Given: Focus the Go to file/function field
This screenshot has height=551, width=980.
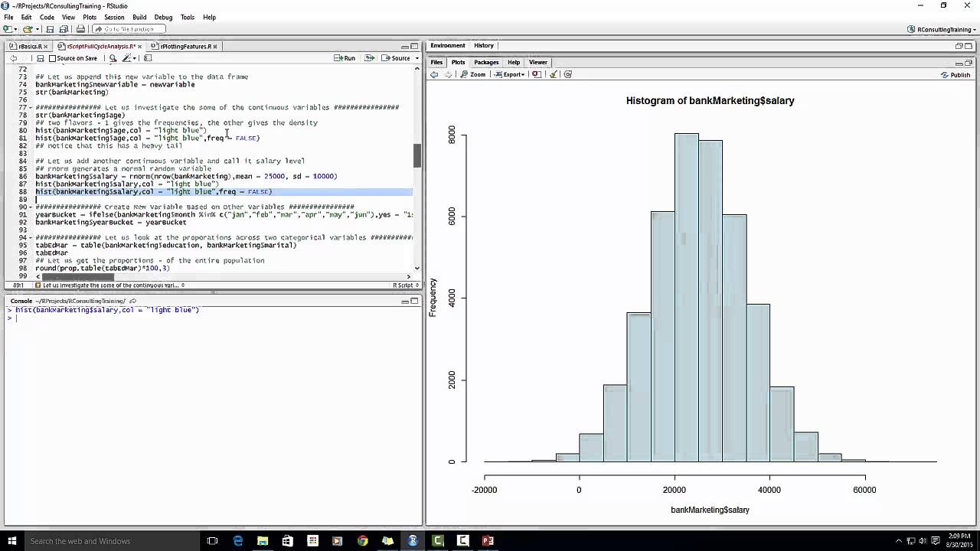Looking at the screenshot, I should [x=129, y=29].
